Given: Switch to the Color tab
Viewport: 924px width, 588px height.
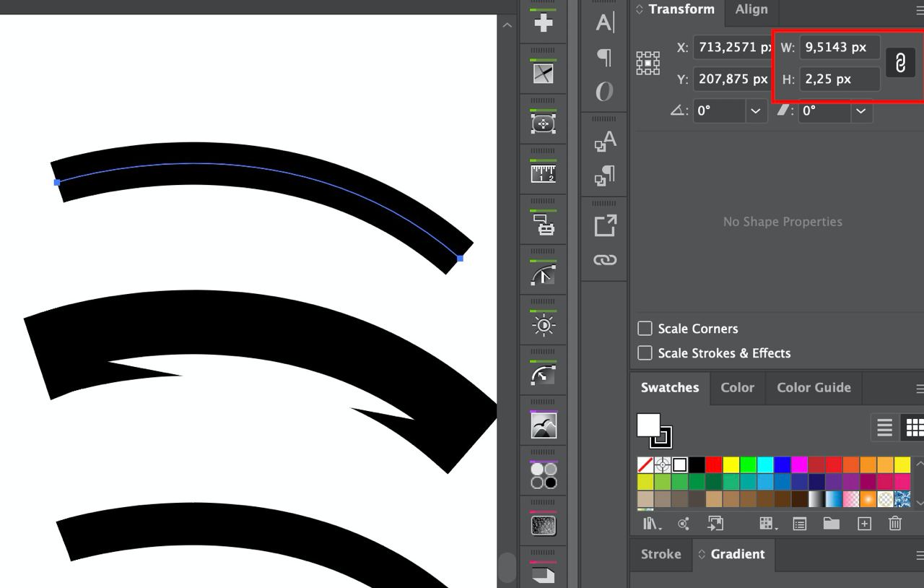Looking at the screenshot, I should [x=737, y=388].
